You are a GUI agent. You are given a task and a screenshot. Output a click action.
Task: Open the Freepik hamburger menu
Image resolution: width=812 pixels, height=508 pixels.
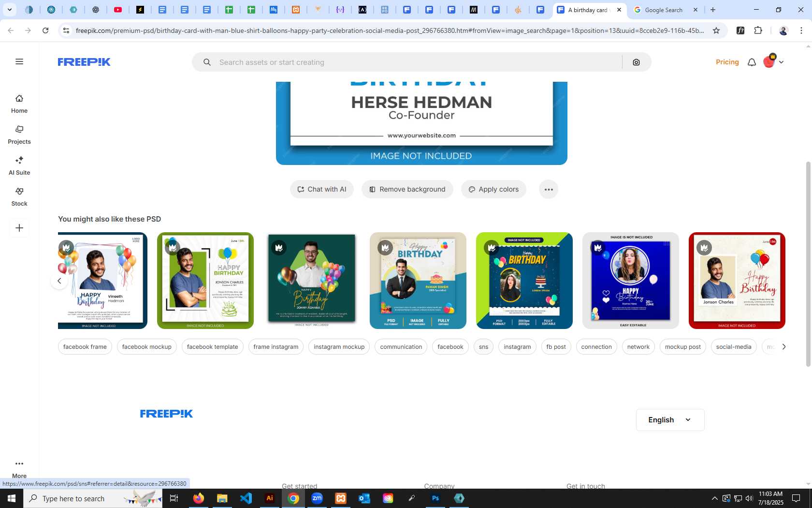(x=19, y=61)
